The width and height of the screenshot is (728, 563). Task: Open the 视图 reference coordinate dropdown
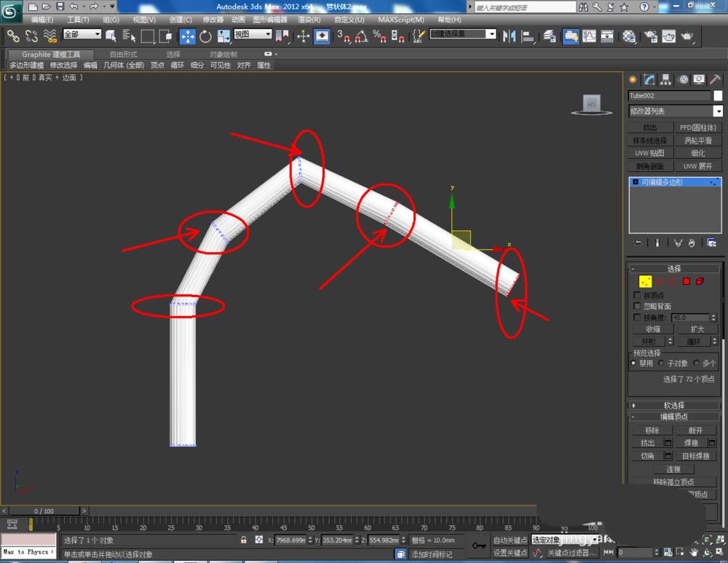(253, 34)
